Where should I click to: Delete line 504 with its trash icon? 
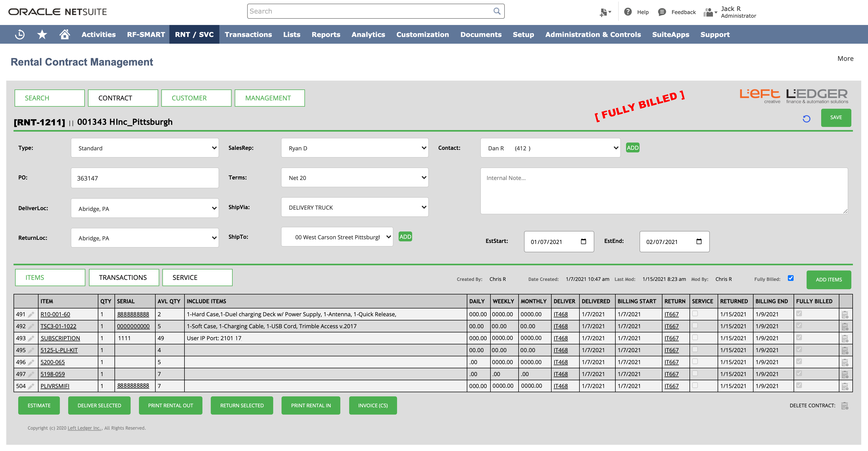[845, 386]
